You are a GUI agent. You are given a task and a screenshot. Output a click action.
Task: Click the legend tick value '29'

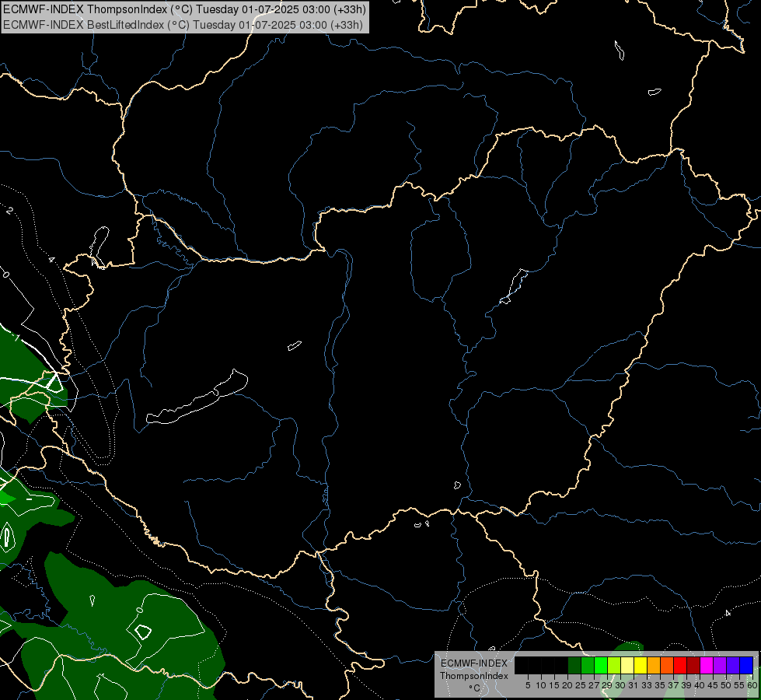pos(607,685)
